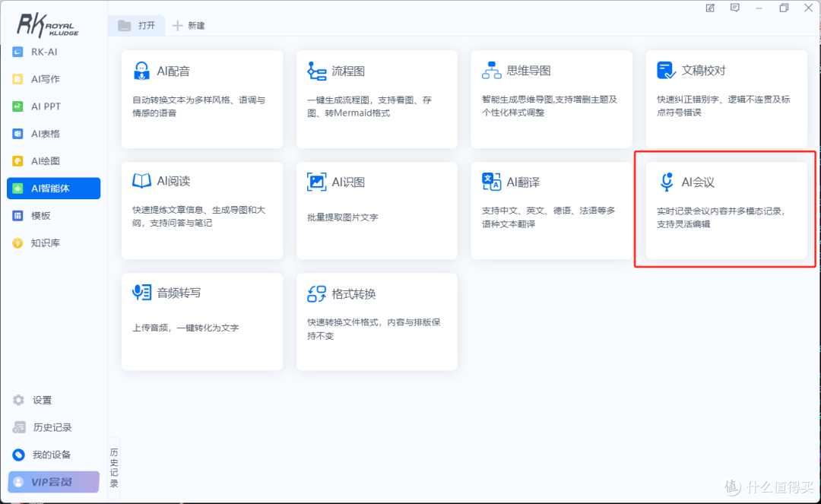Click the feedback message icon in title bar
Screen dimensions: 821x504
(x=734, y=8)
